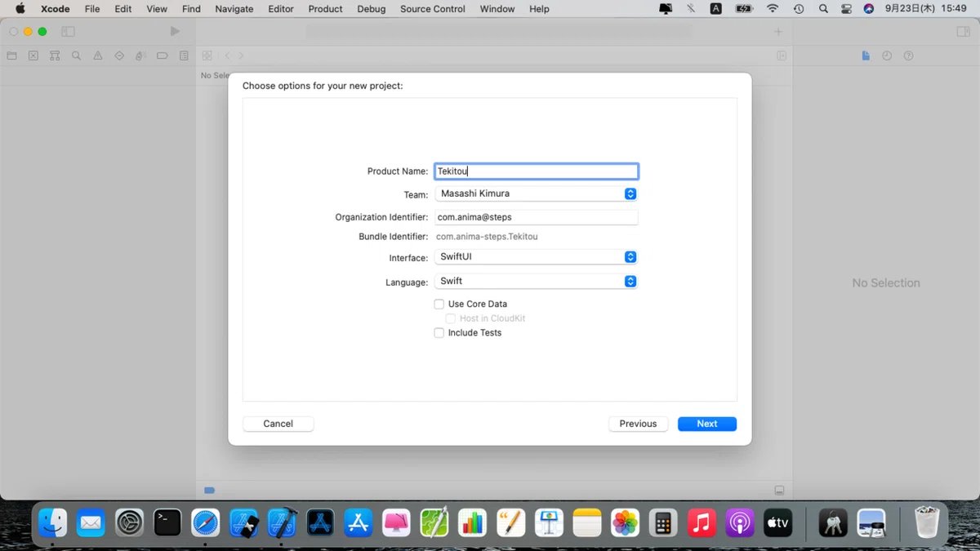Open the Editor menu

[281, 9]
